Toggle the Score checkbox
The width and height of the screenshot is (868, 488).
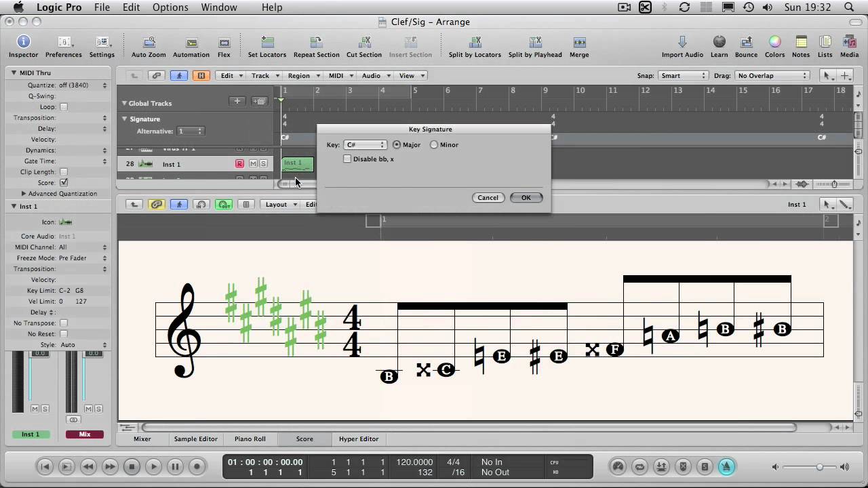(64, 183)
